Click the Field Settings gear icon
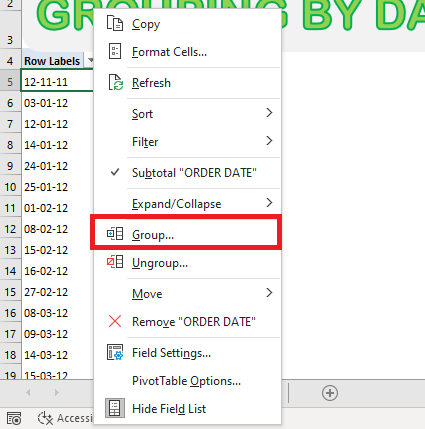 (115, 352)
